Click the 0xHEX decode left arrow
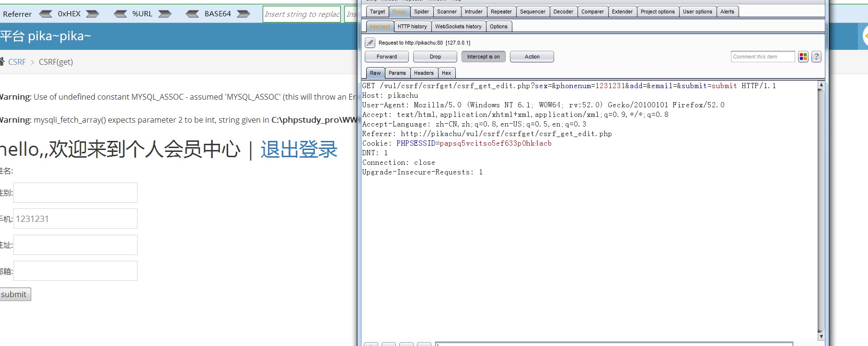Viewport: 868px width, 346px height. [46, 14]
